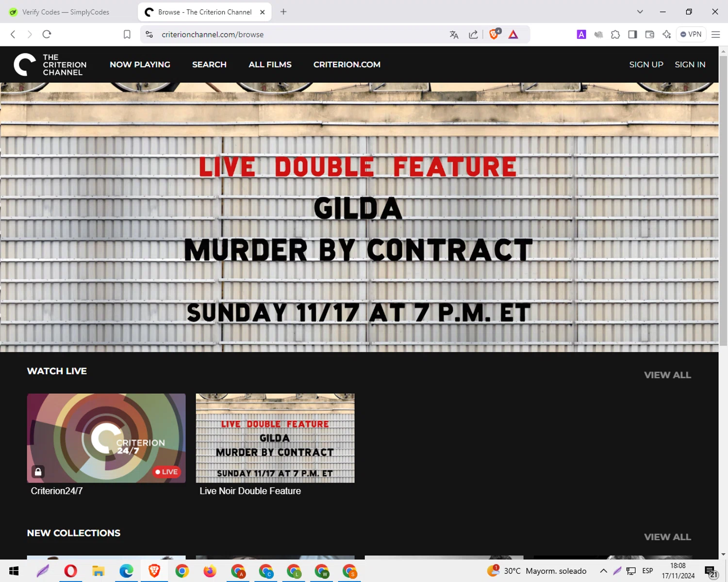
Task: Open the Criterion 24/7 thumbnail
Action: click(106, 438)
